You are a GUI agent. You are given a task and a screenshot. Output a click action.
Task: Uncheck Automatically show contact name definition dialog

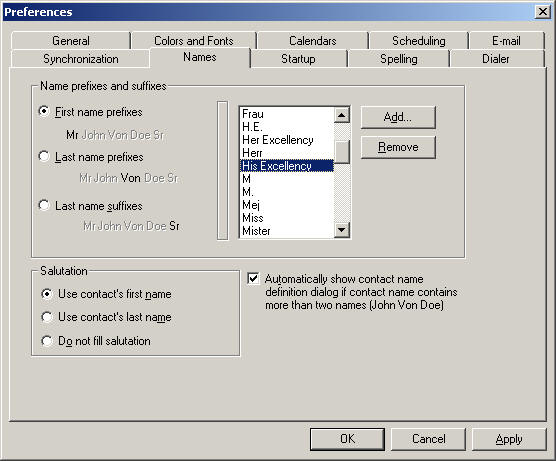click(x=253, y=279)
